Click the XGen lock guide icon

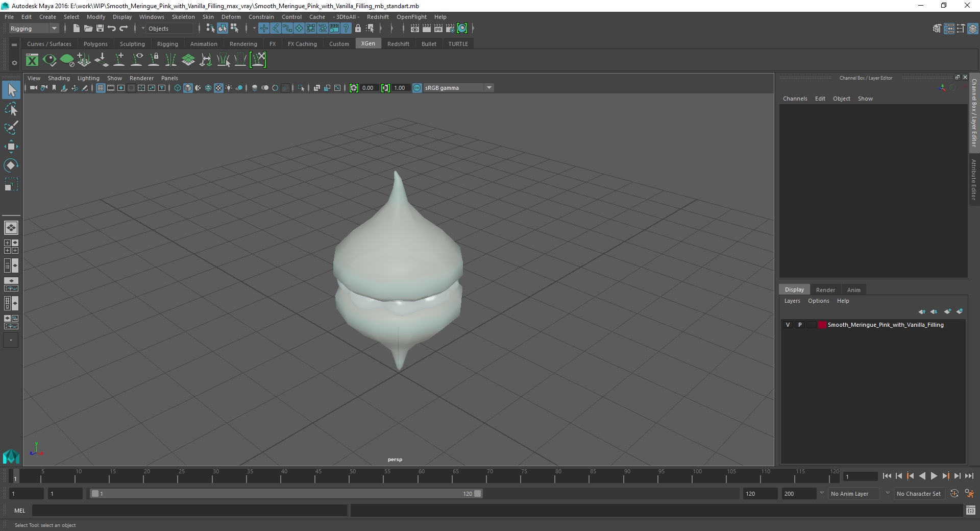pos(154,60)
